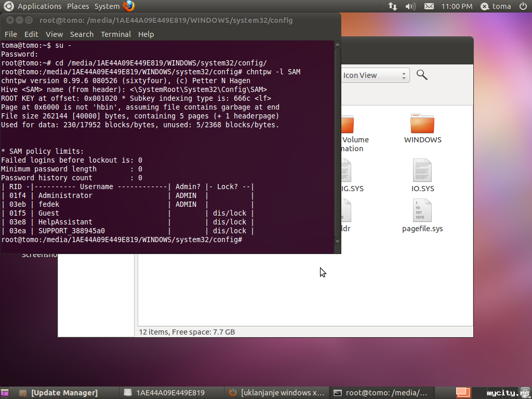Viewport: 532px width, 399px height.
Task: Click the power session icon
Action: 523,6
